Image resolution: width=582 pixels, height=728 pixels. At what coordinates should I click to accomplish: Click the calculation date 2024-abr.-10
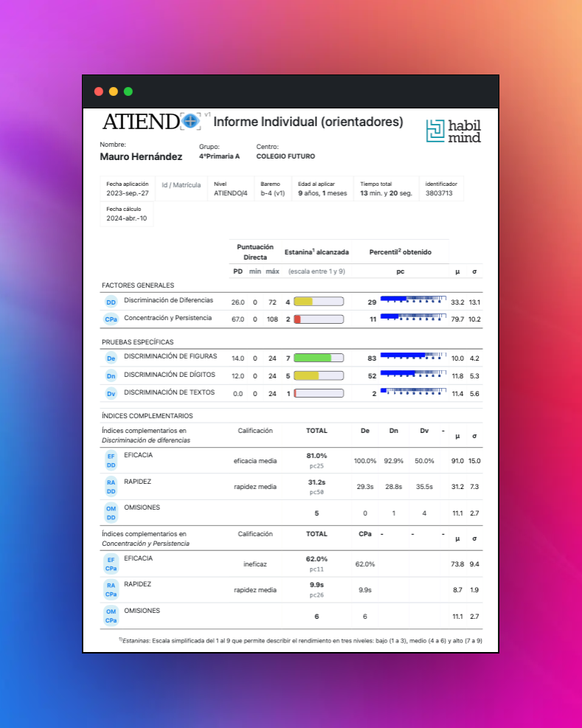[x=126, y=218]
